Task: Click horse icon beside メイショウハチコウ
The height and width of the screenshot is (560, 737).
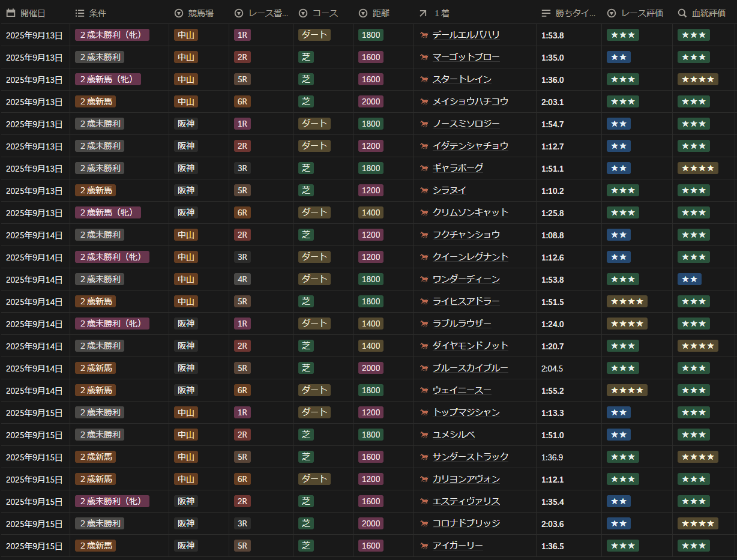Action: 424,101
